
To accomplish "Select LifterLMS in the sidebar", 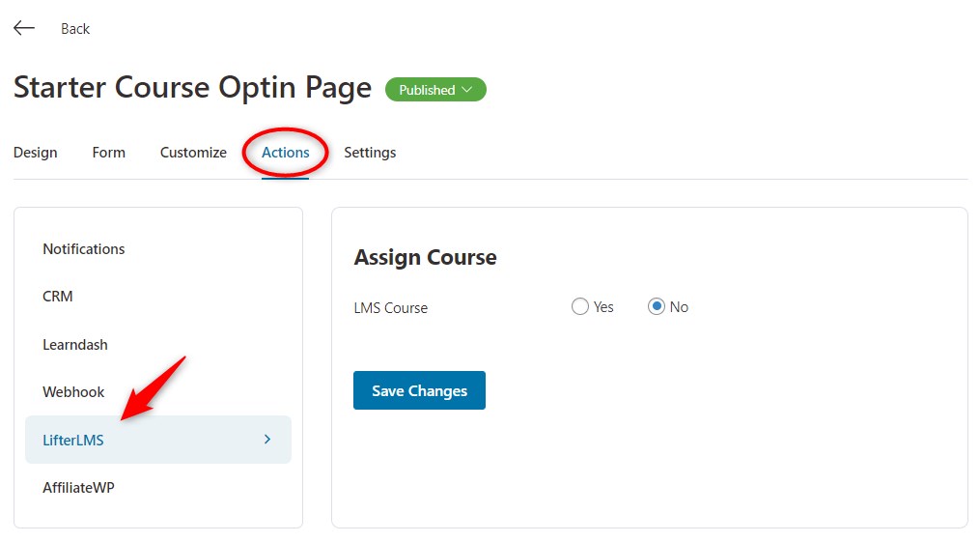I will tap(158, 440).
